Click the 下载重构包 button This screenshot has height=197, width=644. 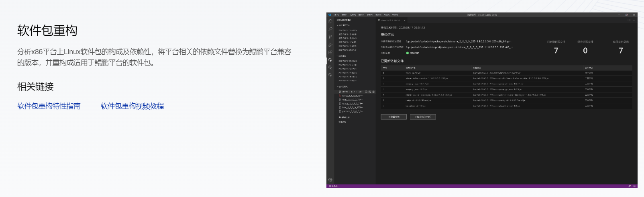point(394,117)
